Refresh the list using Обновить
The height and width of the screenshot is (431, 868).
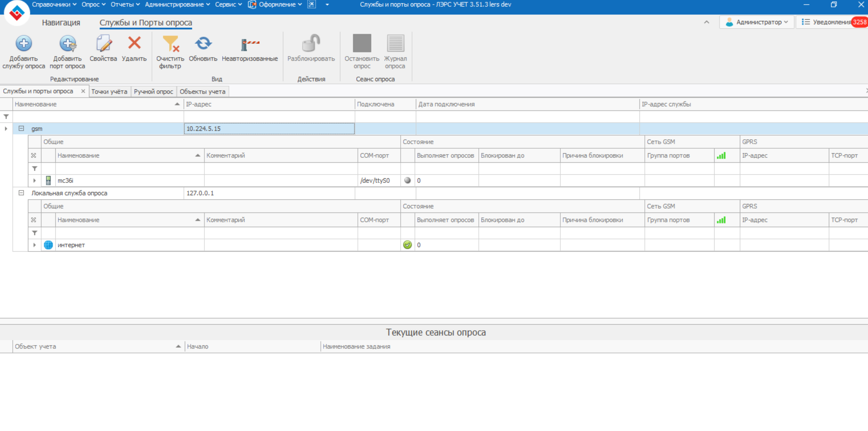pyautogui.click(x=203, y=44)
